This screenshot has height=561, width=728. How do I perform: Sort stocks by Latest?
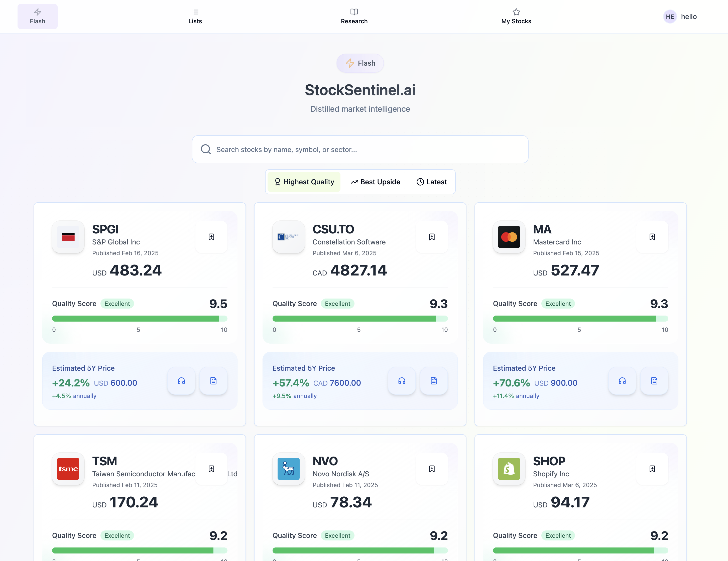432,182
